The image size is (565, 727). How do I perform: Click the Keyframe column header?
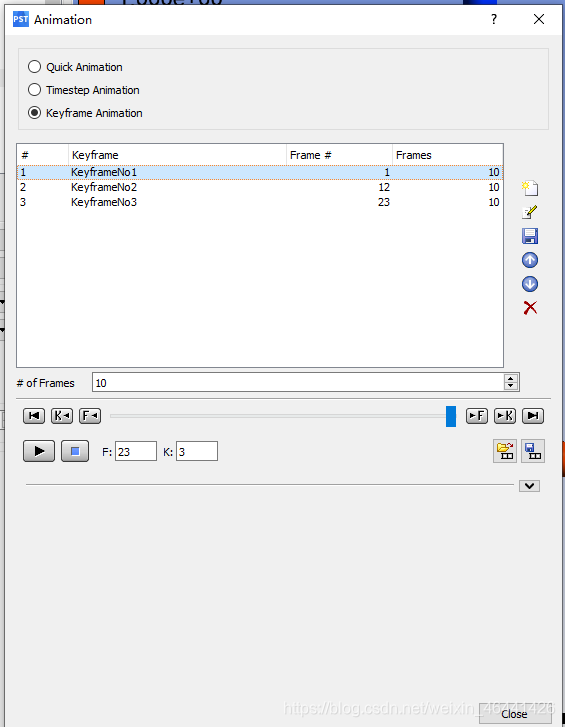click(178, 155)
